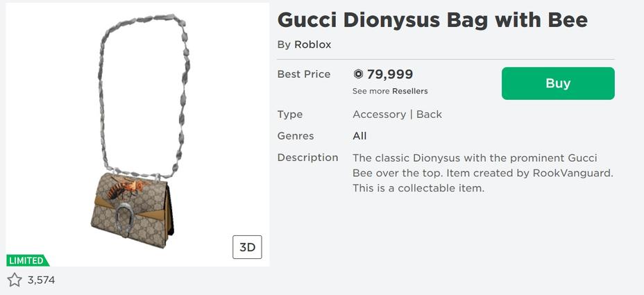644x295 pixels.
Task: Click the Best Price label
Action: (x=303, y=74)
